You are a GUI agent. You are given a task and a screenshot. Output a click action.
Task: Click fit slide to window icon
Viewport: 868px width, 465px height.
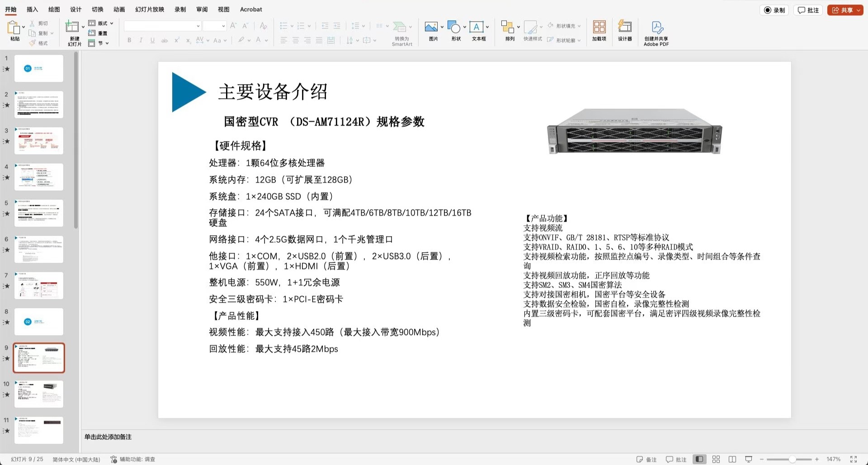tap(853, 459)
